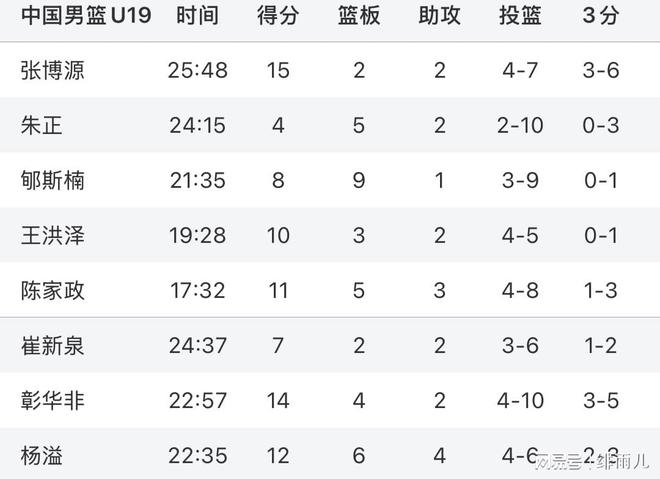Screen dimensions: 660x479
Task: Click the 篮板 column header
Action: (x=359, y=16)
